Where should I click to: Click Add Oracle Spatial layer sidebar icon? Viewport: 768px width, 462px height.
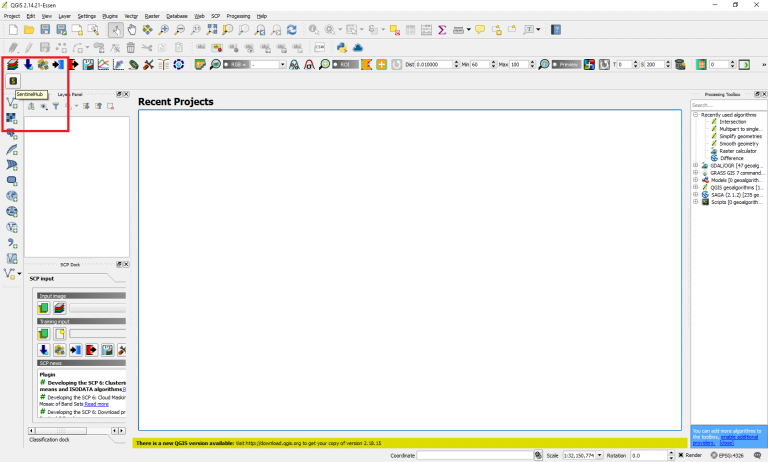[x=12, y=181]
